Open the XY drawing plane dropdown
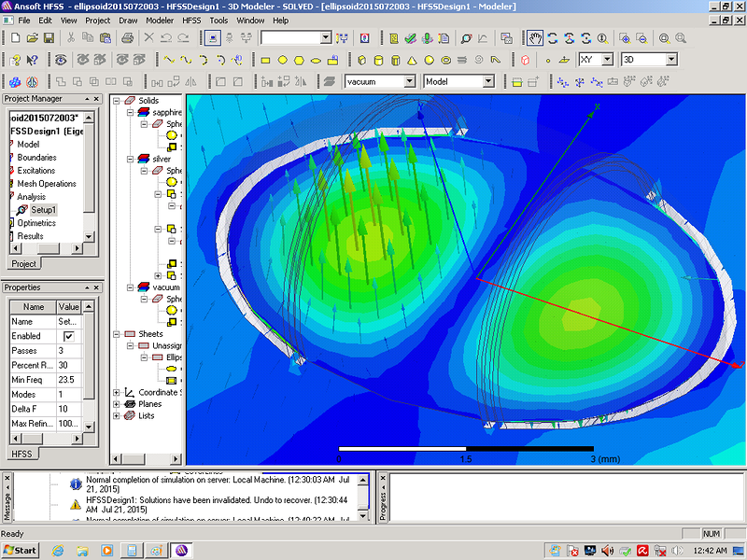747x560 pixels. (x=607, y=60)
